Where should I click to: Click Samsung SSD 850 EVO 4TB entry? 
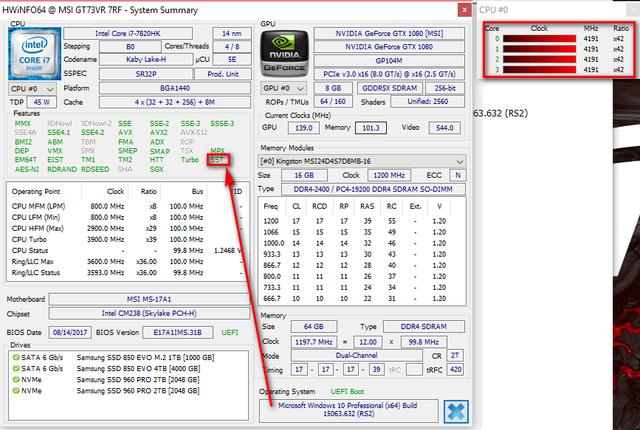point(138,368)
